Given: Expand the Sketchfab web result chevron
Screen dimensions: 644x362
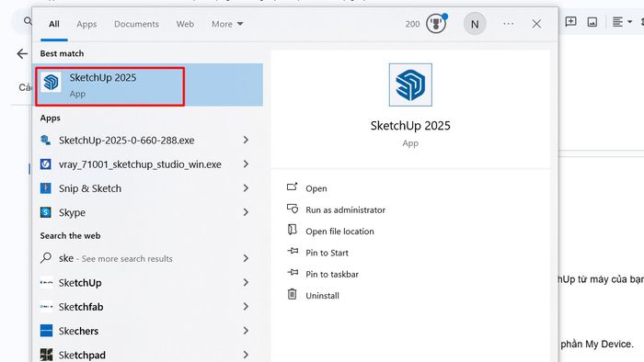Looking at the screenshot, I should coord(246,307).
